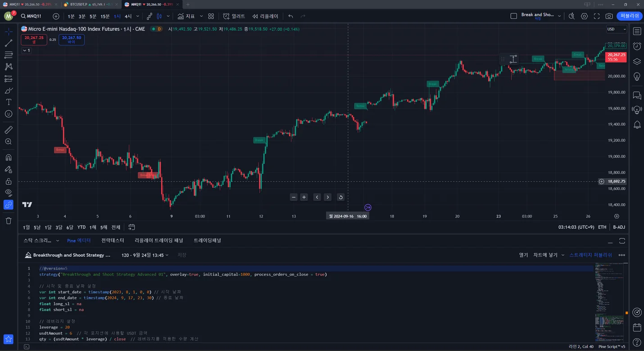Screen dimensions: 644x351
Task: Undo the last chart action
Action: pos(291,16)
